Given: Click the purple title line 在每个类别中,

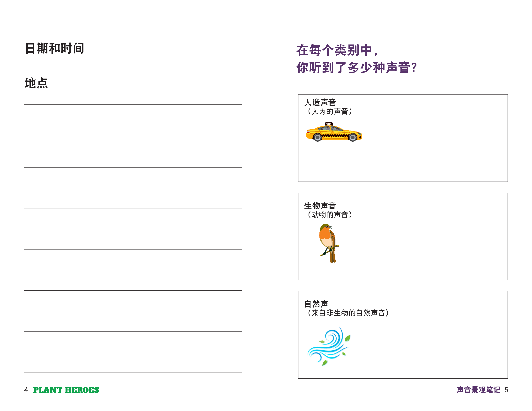Looking at the screenshot, I should pos(337,50).
